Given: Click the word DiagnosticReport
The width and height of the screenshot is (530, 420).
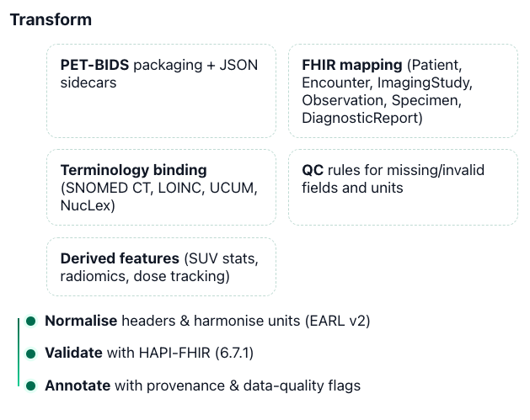Looking at the screenshot, I should click(361, 118).
